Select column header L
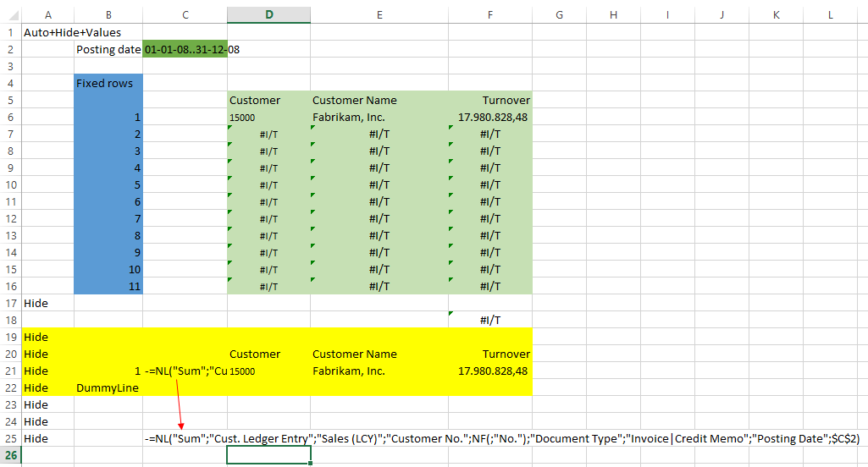Image resolution: width=868 pixels, height=467 pixels. tap(831, 15)
